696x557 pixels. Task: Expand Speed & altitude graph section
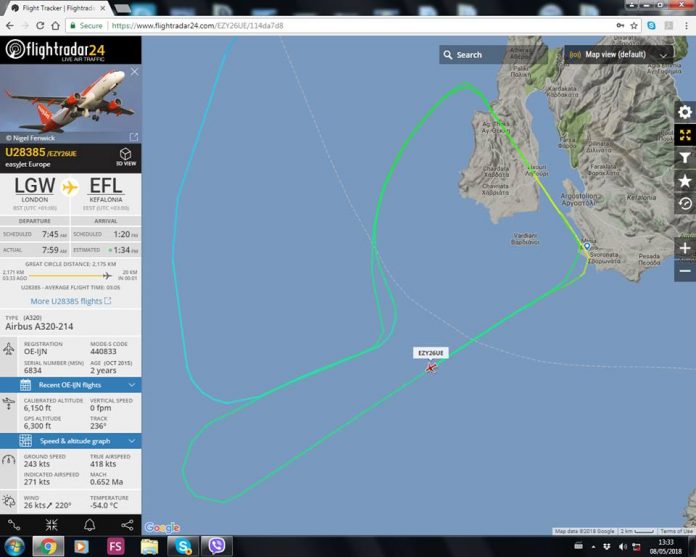tap(71, 441)
